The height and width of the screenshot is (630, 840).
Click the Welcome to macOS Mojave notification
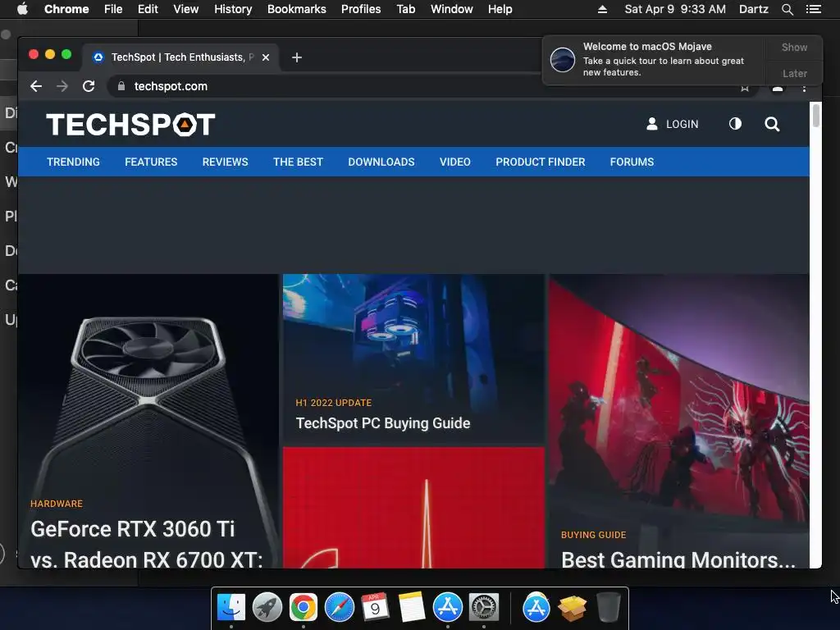click(655, 60)
